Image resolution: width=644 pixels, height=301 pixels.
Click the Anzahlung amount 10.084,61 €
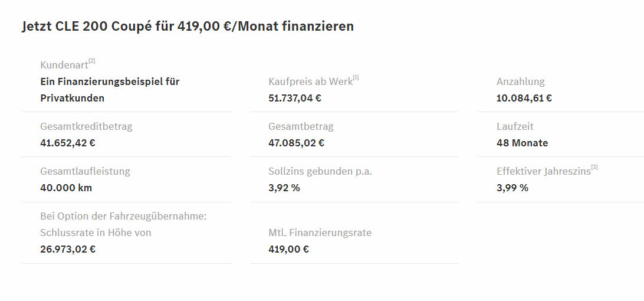click(524, 99)
